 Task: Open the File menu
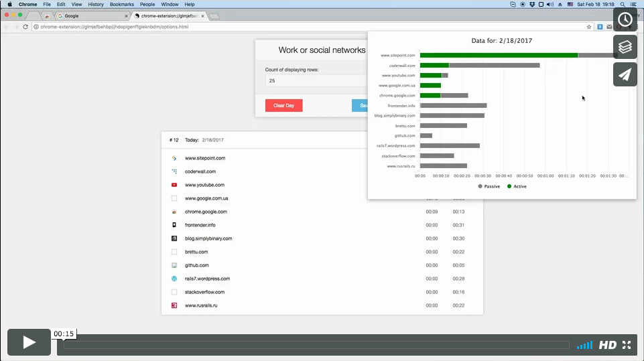pos(47,4)
